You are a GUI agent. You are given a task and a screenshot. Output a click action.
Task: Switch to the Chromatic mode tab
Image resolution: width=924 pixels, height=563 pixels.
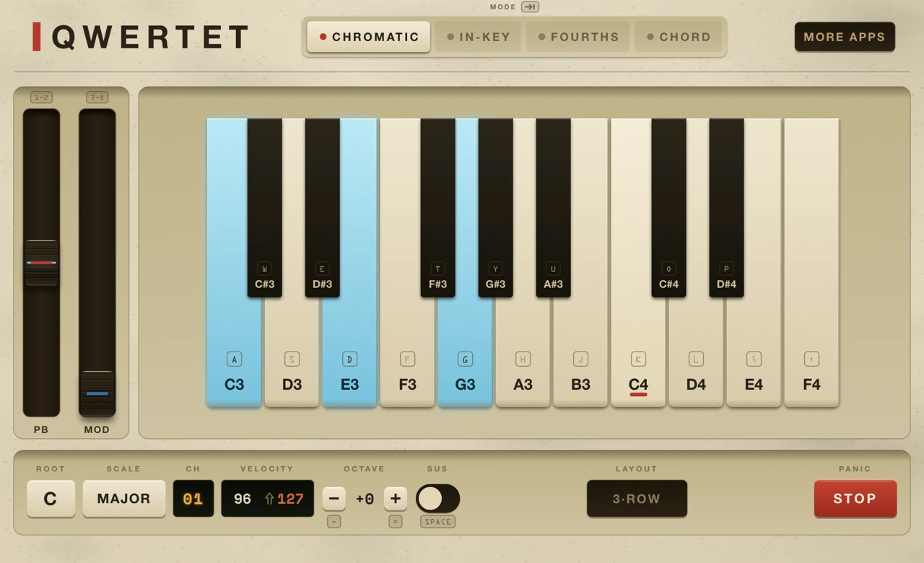pyautogui.click(x=368, y=37)
